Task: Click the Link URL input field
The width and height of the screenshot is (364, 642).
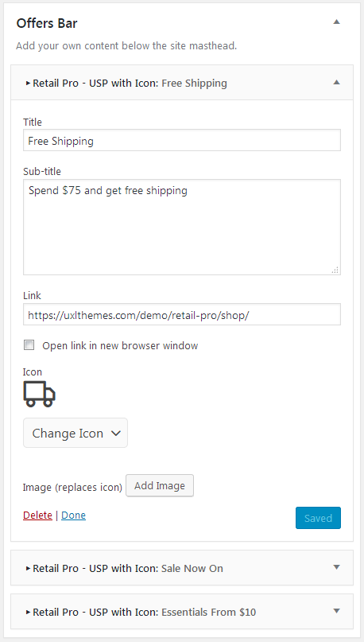Action: point(182,314)
